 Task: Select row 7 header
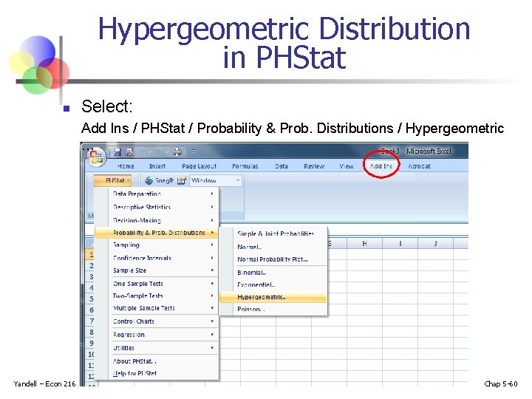pyautogui.click(x=91, y=321)
